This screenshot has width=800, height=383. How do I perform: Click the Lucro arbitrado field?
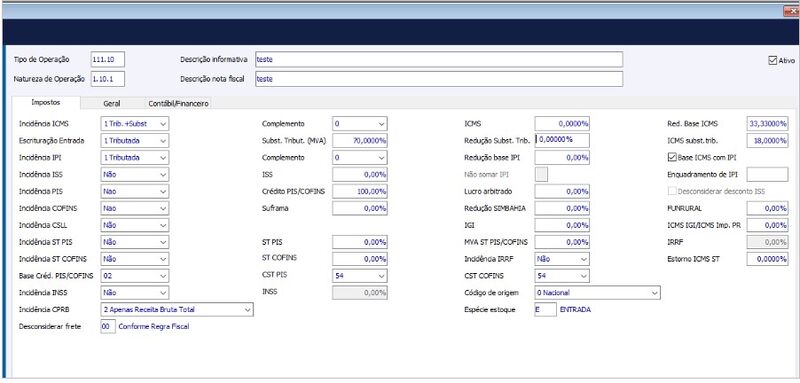(x=562, y=191)
